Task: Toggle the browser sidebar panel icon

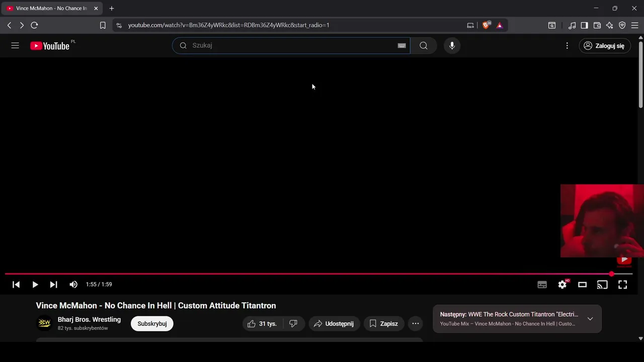Action: (585, 25)
